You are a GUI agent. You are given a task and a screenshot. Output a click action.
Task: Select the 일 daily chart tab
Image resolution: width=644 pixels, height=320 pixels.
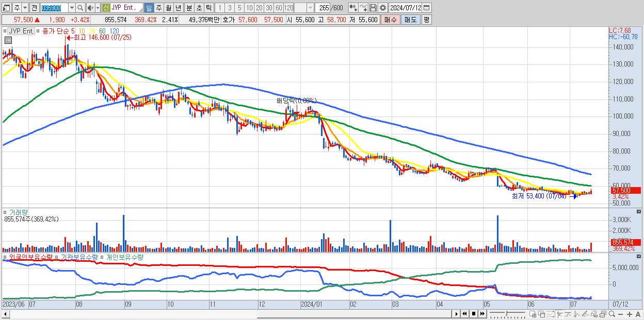click(x=149, y=8)
